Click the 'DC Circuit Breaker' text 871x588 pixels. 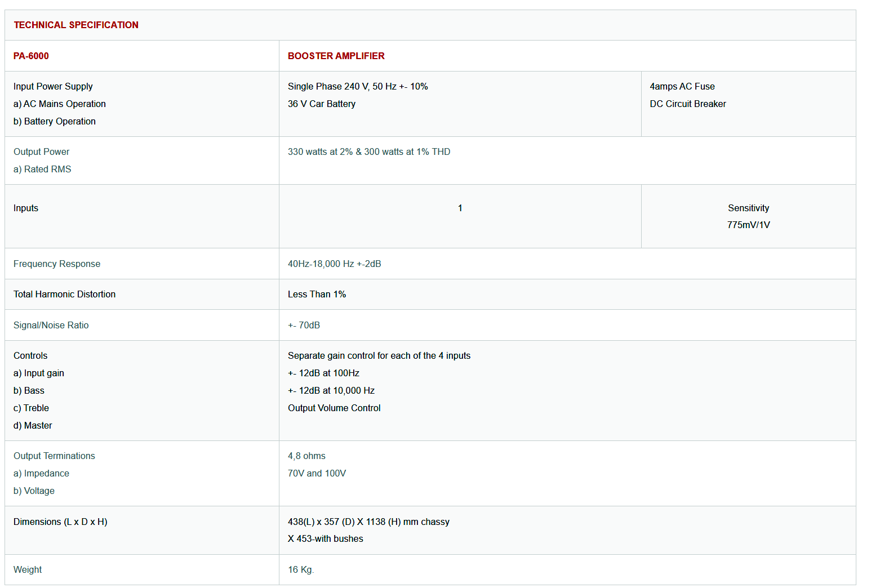point(687,104)
